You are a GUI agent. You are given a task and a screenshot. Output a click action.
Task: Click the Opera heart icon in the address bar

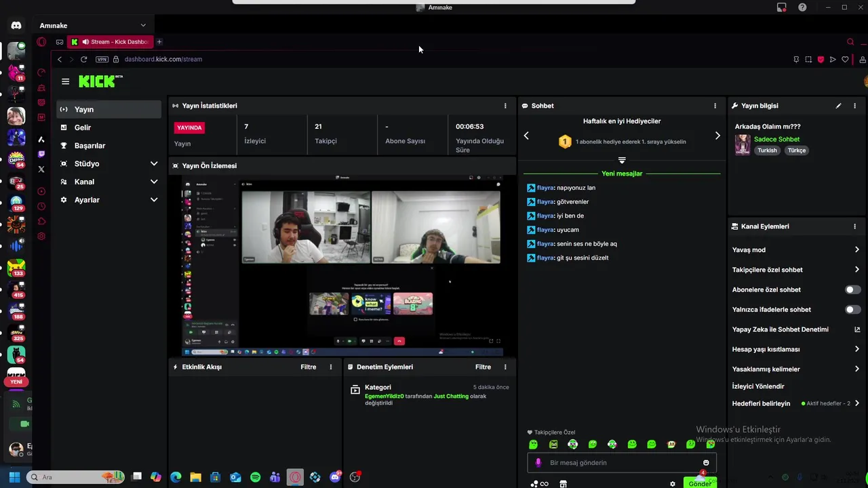pos(845,59)
